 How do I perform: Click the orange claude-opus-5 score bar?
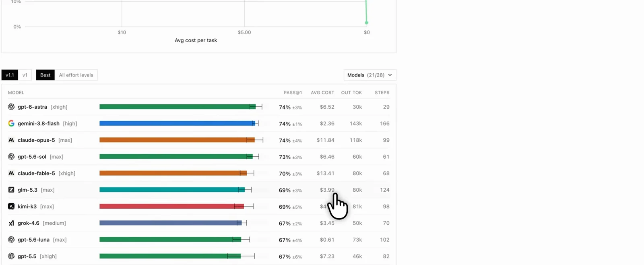(x=177, y=140)
